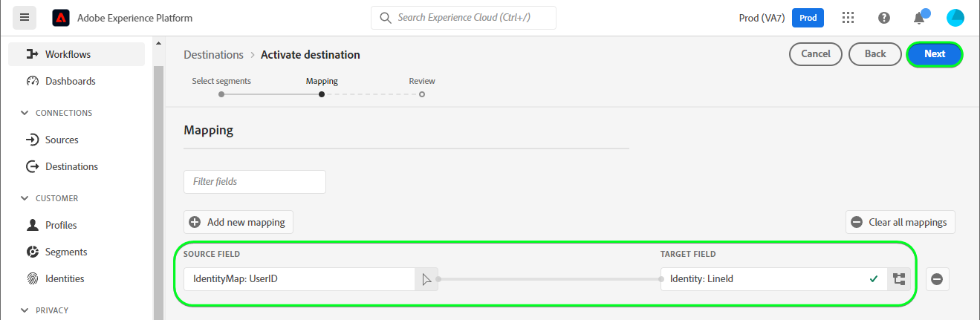
Task: Click Add new mapping
Action: coord(238,222)
